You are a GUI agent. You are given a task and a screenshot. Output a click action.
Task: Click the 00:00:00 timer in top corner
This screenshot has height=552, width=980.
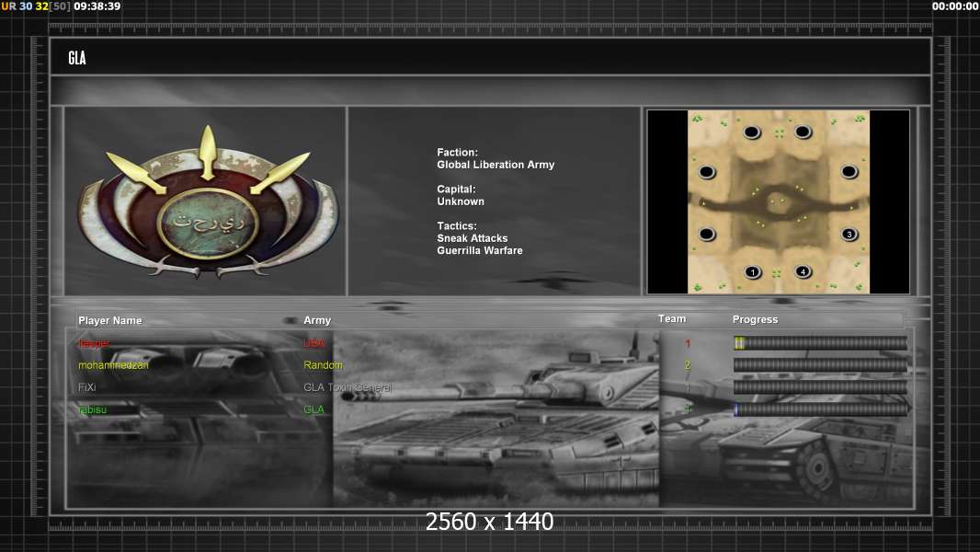coord(954,6)
